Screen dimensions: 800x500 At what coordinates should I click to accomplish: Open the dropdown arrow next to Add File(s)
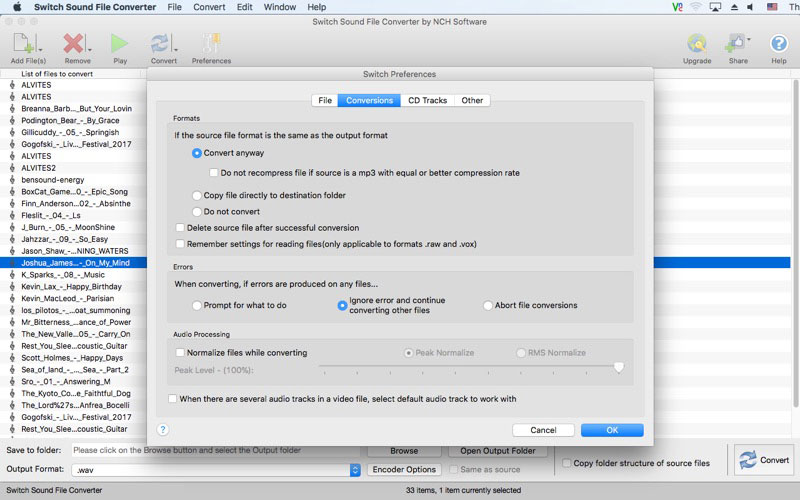(40, 50)
